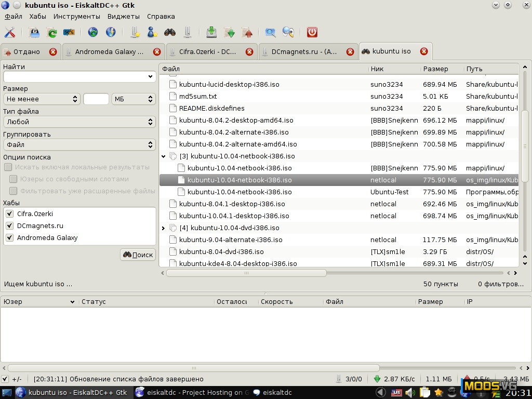Click the red power quit icon
This screenshot has height=399, width=532.
point(312,32)
